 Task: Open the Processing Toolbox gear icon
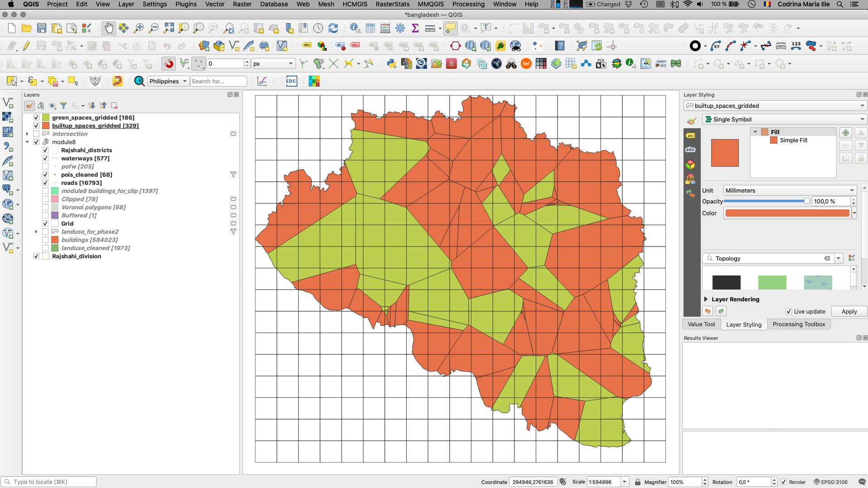coord(400,29)
